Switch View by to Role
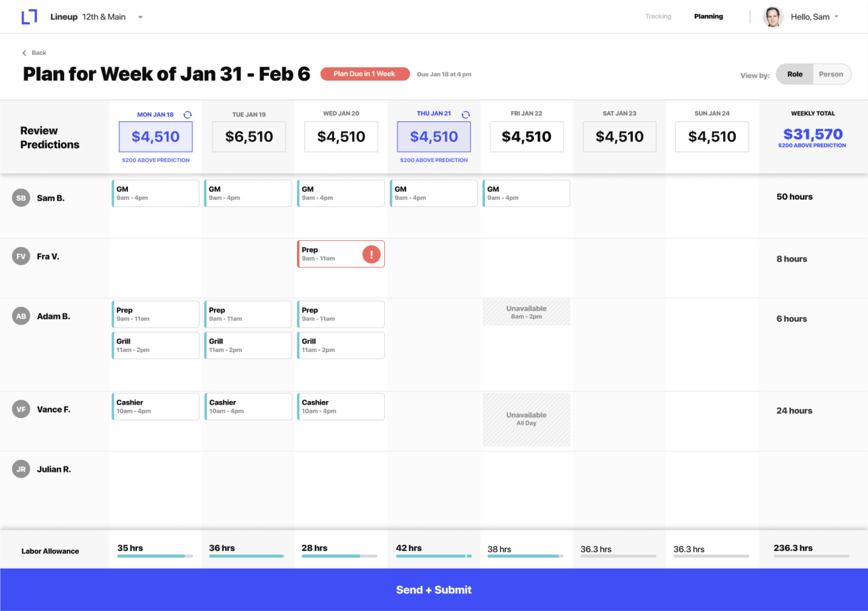Screen dimensions: 868x611 (x=795, y=74)
